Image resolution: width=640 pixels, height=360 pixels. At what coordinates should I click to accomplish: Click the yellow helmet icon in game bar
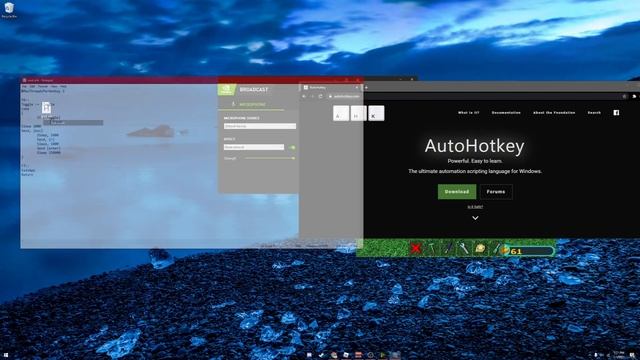(x=480, y=248)
